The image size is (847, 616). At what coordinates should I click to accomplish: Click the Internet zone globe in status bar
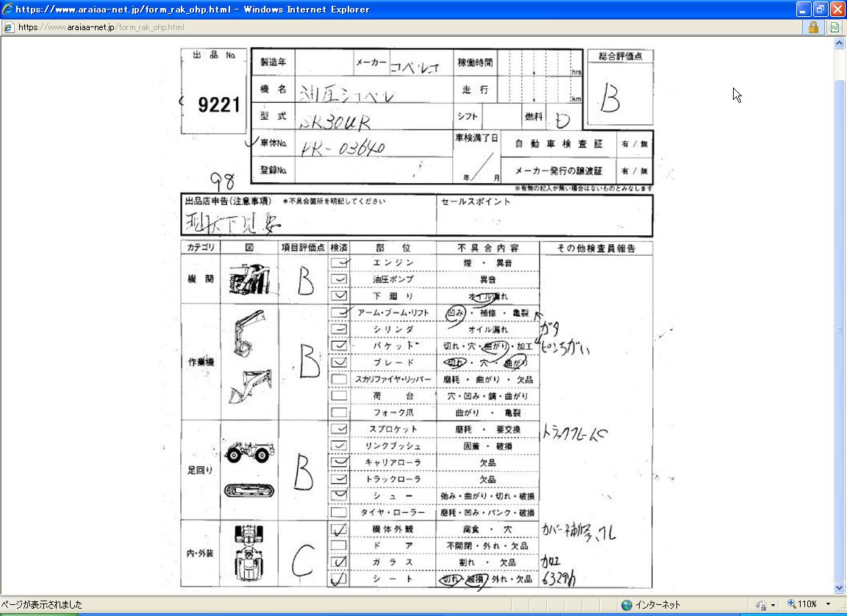(x=626, y=605)
